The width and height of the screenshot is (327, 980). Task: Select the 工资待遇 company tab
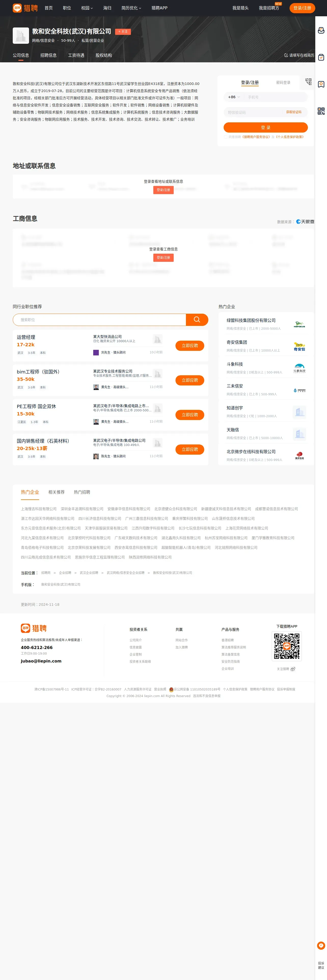[x=76, y=55]
